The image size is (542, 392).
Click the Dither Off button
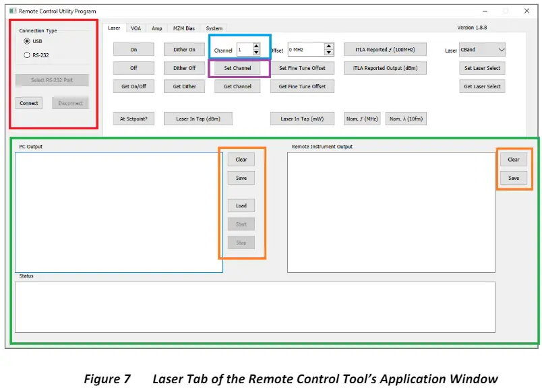click(x=184, y=68)
